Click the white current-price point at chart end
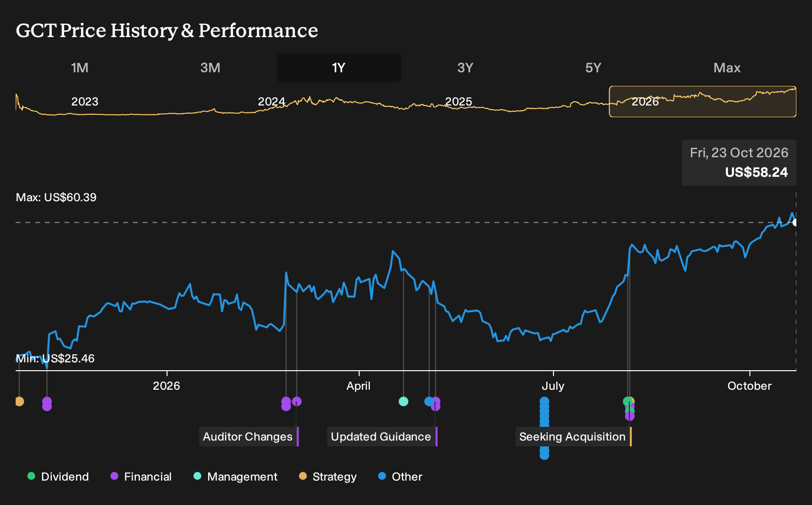 (795, 223)
